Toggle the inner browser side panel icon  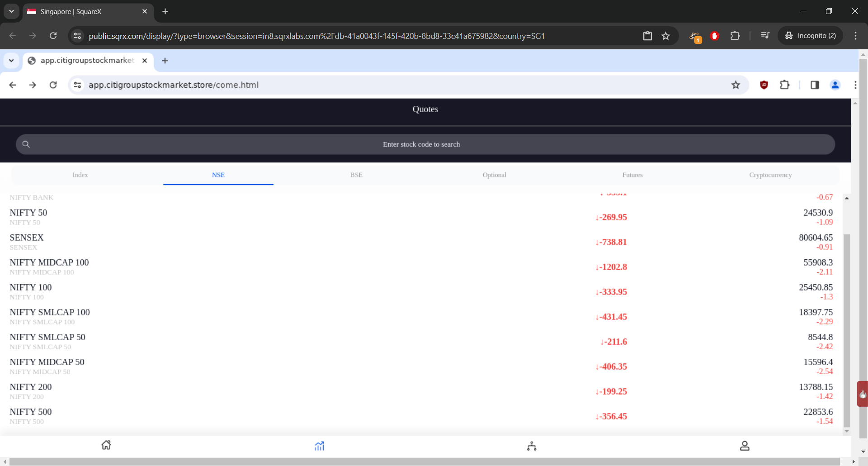point(815,85)
